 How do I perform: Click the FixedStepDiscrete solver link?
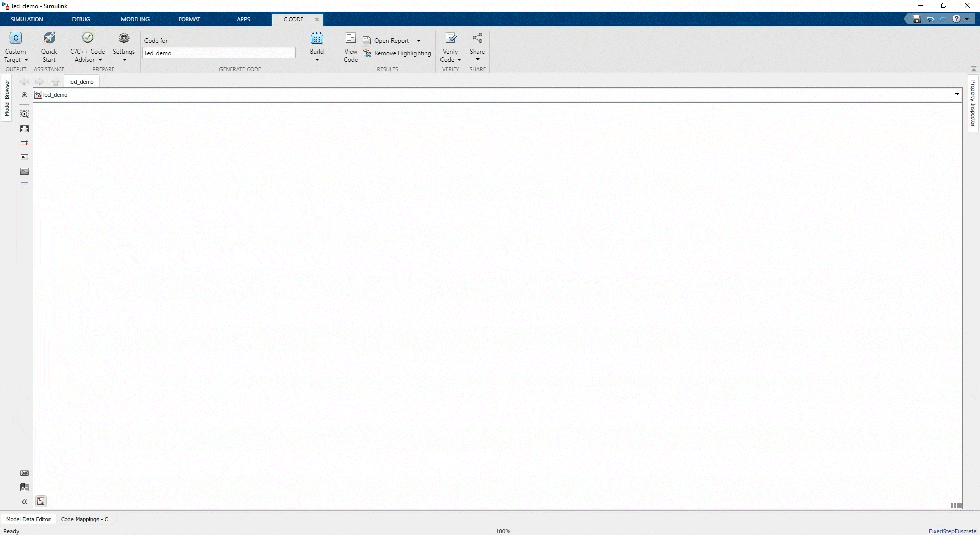(952, 531)
